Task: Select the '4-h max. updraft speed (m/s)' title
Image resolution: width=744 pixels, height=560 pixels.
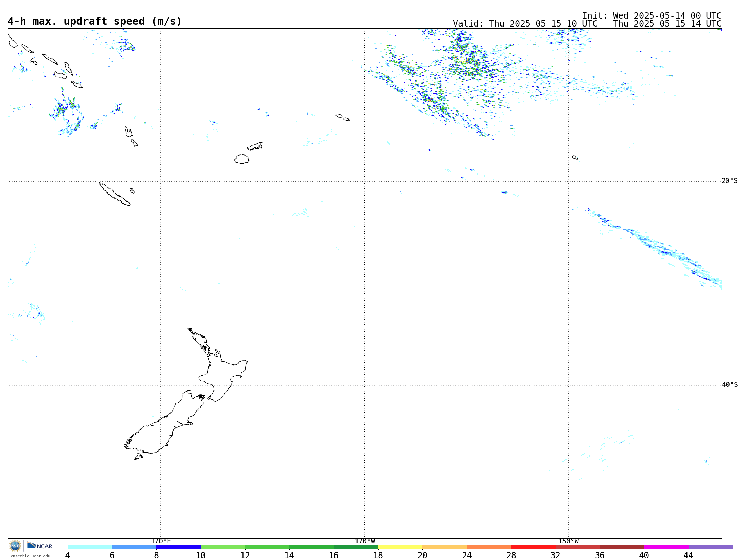Action: [x=94, y=21]
